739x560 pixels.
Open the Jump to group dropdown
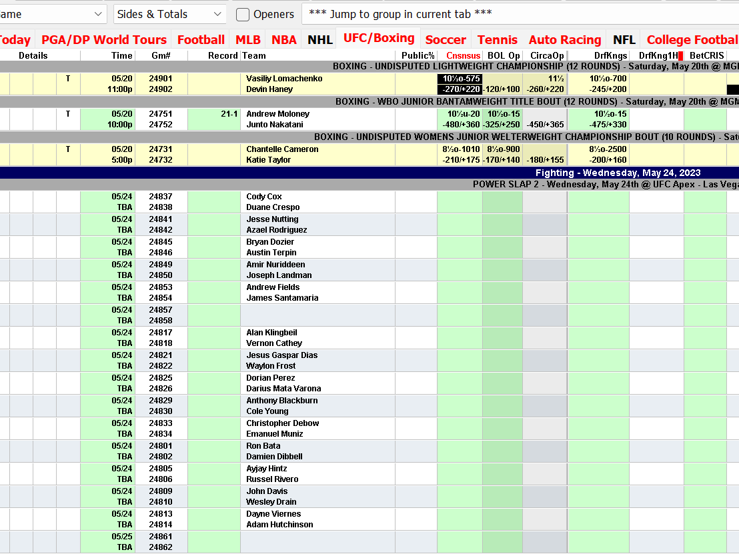pos(521,14)
